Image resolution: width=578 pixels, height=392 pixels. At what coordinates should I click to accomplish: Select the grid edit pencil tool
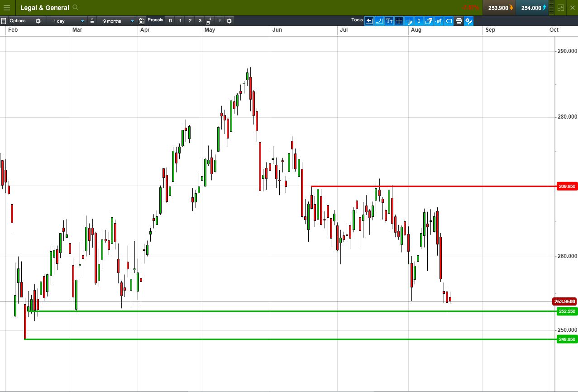click(x=409, y=21)
